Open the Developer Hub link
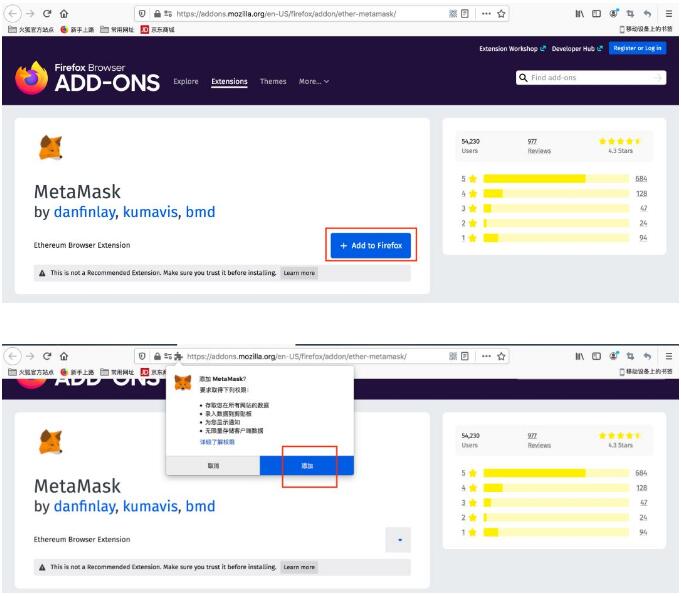Viewport: 681px width, 596px height. coord(577,49)
